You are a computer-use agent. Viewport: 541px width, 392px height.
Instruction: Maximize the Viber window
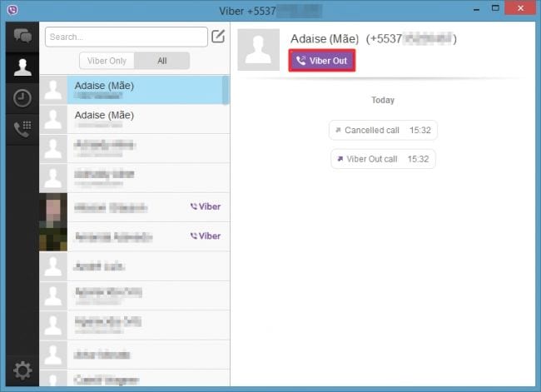(495, 8)
